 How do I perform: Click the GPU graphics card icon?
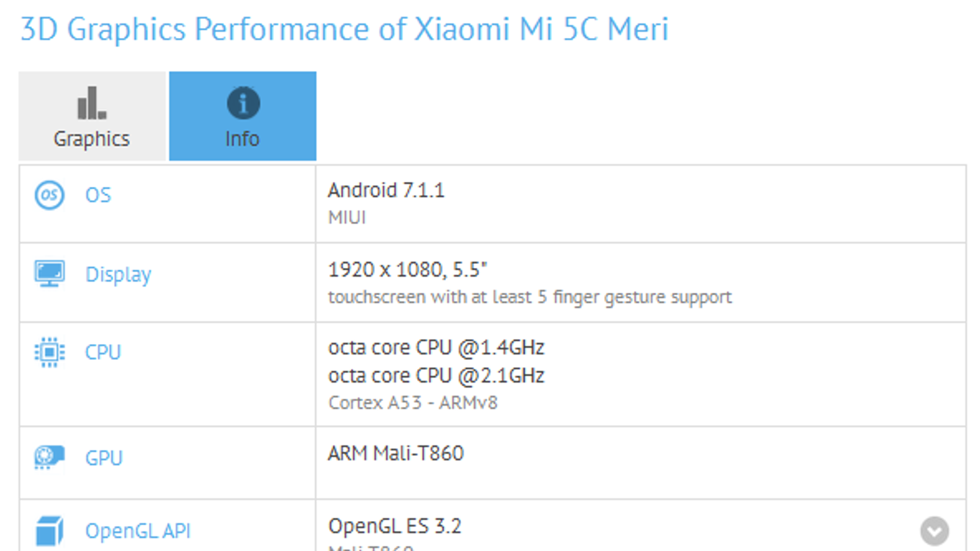[x=49, y=457]
